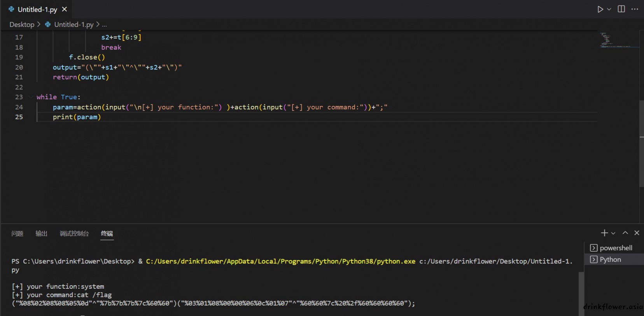Open the run options dropdown arrow

tap(609, 9)
